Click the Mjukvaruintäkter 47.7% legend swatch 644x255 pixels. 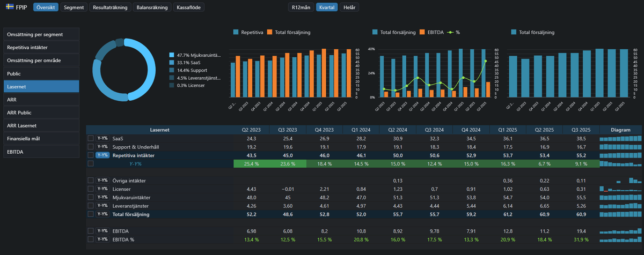[172, 55]
